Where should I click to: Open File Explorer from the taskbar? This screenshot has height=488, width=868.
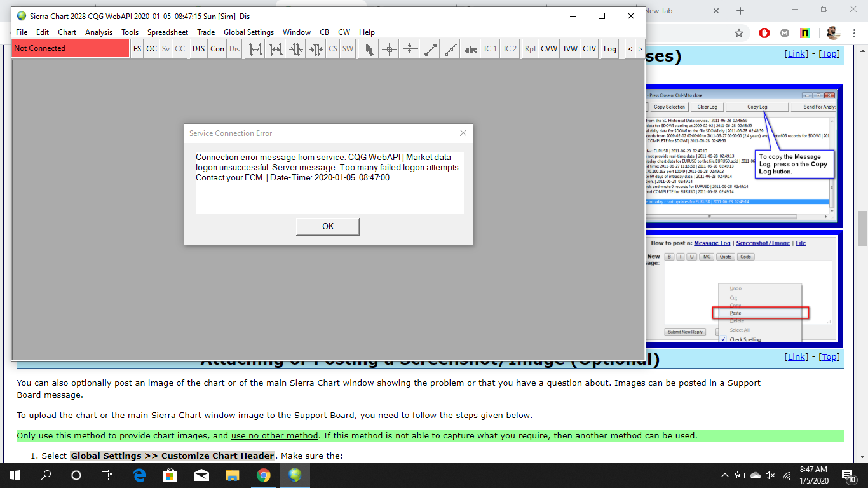click(x=233, y=475)
